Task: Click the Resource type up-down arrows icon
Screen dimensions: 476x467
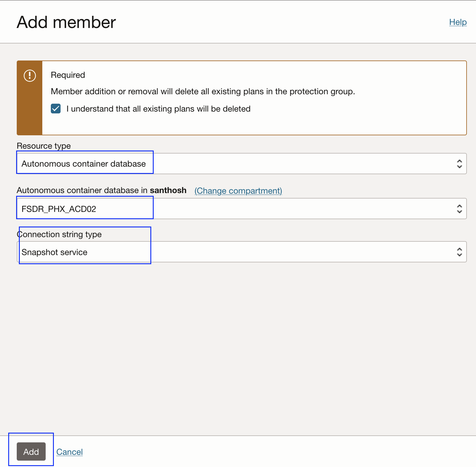Action: (459, 164)
